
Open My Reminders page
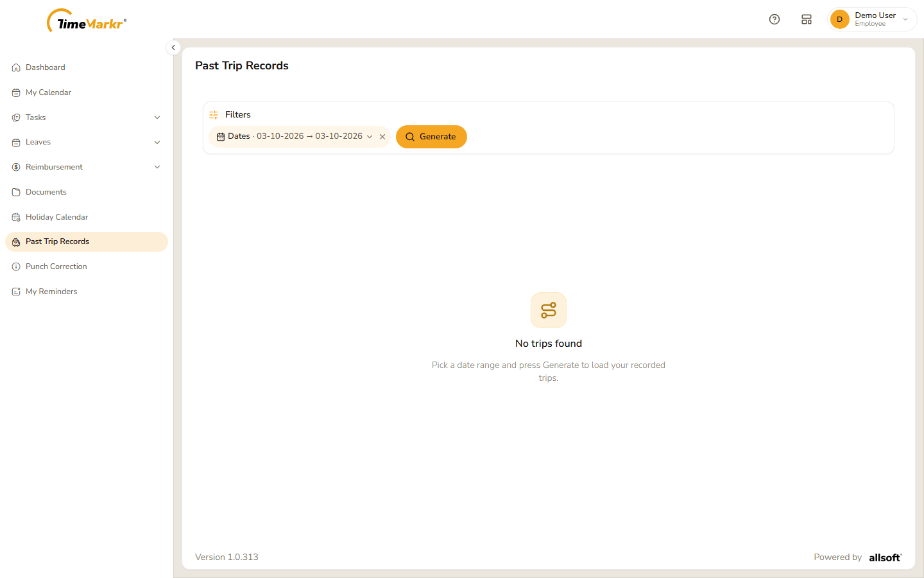click(87, 292)
